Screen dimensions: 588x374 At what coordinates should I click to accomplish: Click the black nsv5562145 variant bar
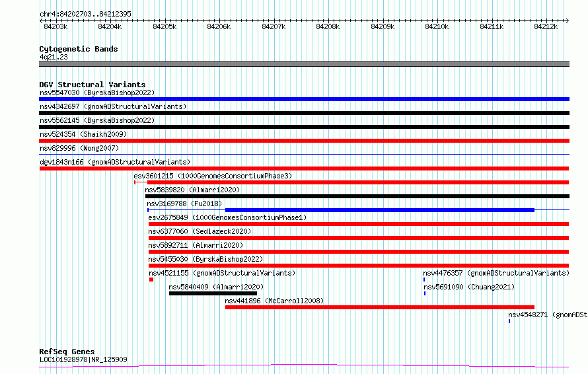pyautogui.click(x=304, y=127)
